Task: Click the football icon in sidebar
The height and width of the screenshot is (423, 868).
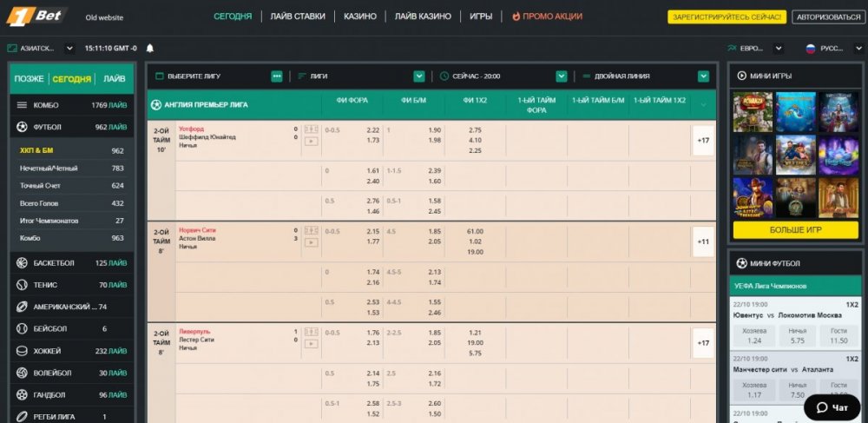Action: (23, 127)
